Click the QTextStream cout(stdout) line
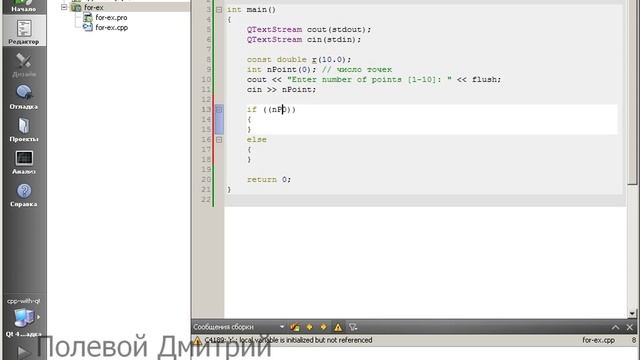 click(309, 29)
